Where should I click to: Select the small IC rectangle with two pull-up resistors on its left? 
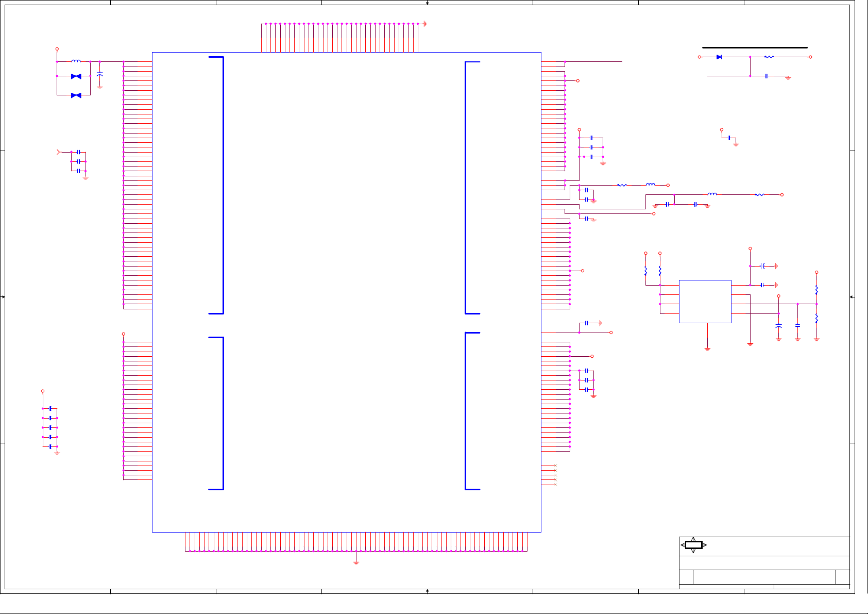[x=705, y=302]
